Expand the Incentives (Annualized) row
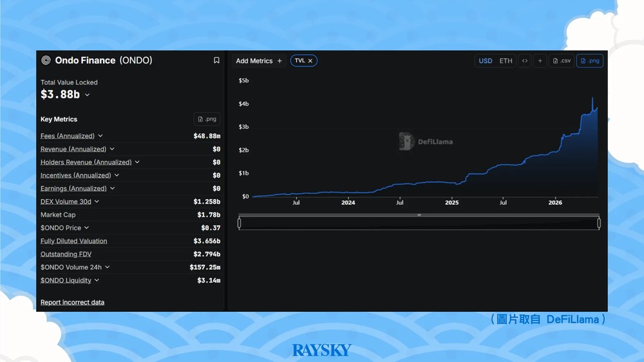Viewport: 644px width, 362px height. point(117,175)
